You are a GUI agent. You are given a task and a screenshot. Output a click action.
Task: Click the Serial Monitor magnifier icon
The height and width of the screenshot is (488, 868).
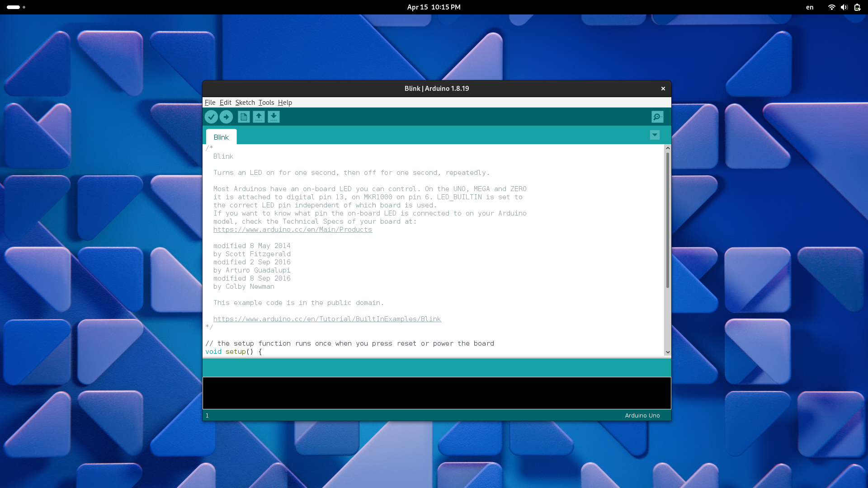(x=657, y=117)
